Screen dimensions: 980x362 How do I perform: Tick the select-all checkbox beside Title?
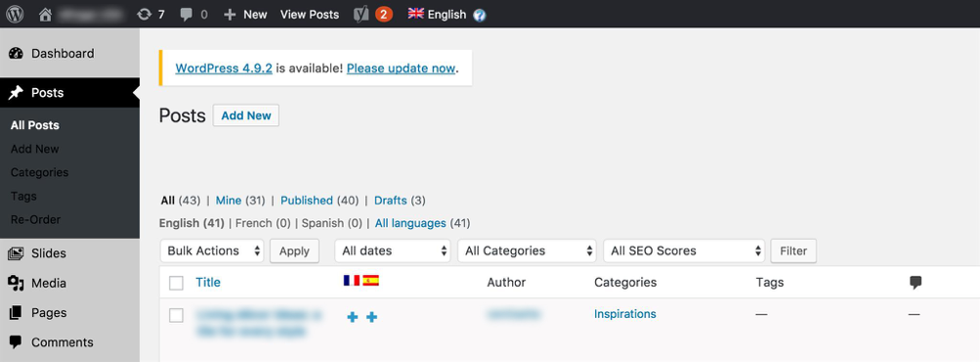click(x=176, y=283)
